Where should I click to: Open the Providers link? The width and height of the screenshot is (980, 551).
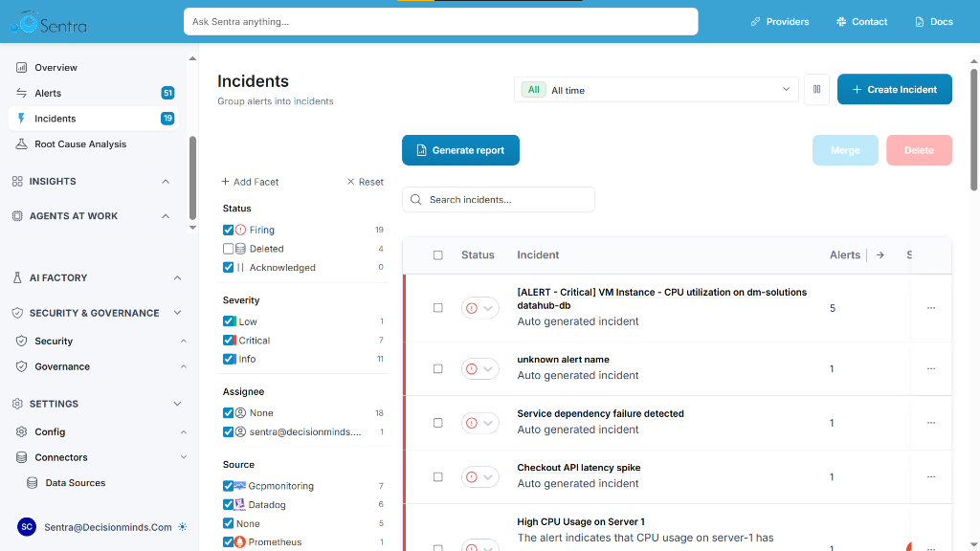(779, 22)
